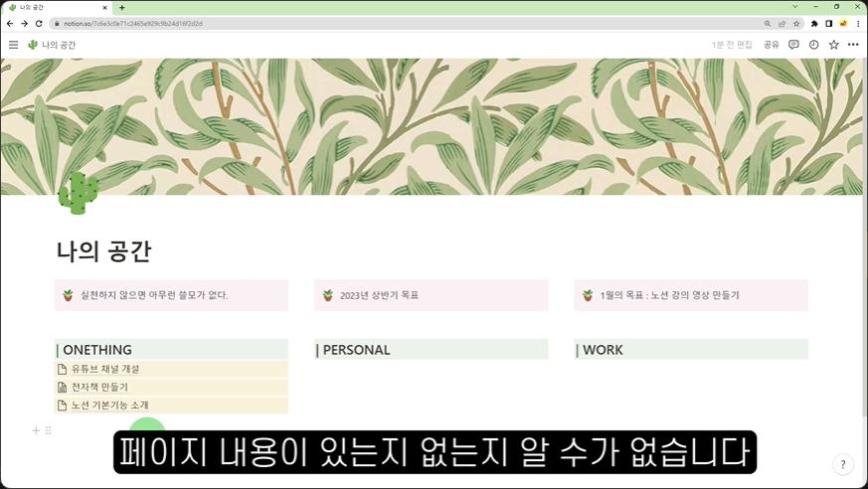Click the large cactus page icon
The image size is (868, 489).
pos(79,193)
